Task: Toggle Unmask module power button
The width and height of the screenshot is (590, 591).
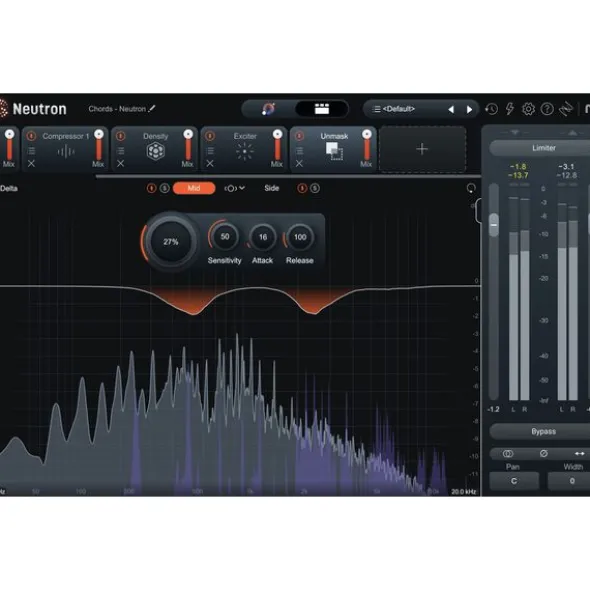Action: point(299,136)
